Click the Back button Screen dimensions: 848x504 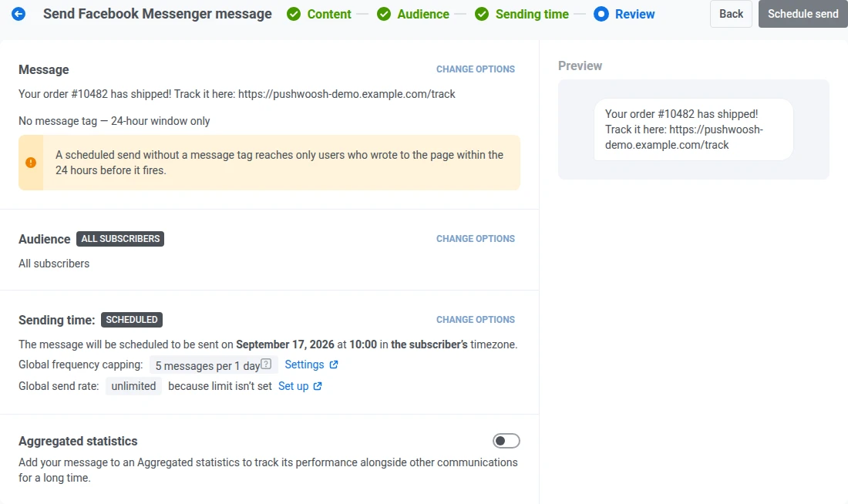[x=731, y=14]
